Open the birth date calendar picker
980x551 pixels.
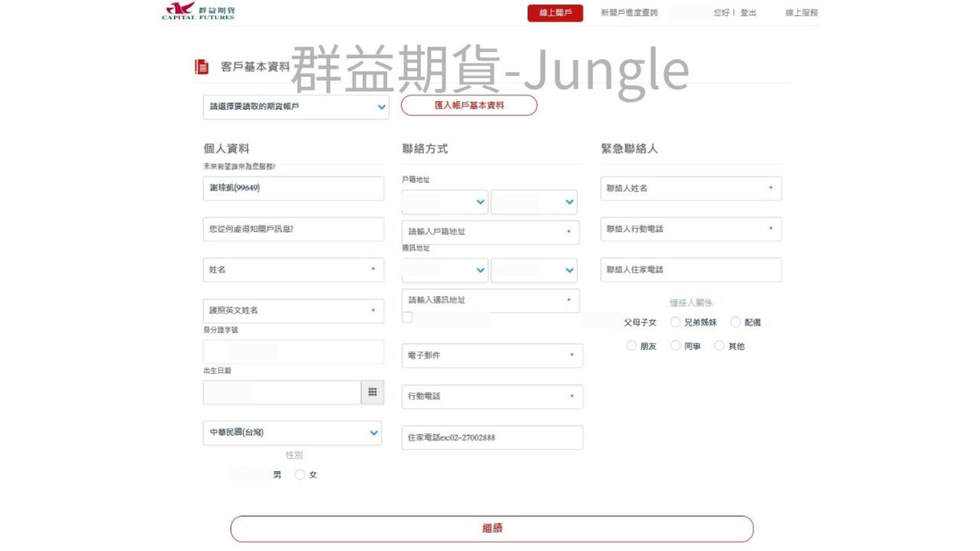[372, 392]
